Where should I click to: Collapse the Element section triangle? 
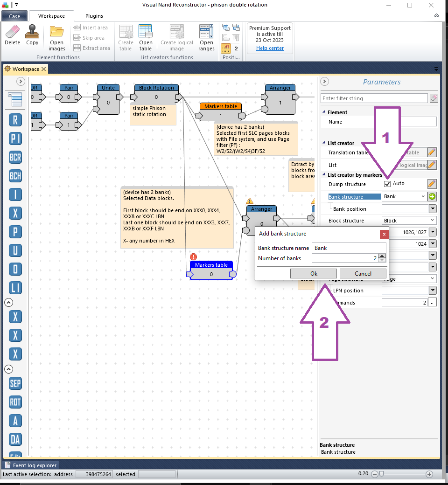point(324,112)
